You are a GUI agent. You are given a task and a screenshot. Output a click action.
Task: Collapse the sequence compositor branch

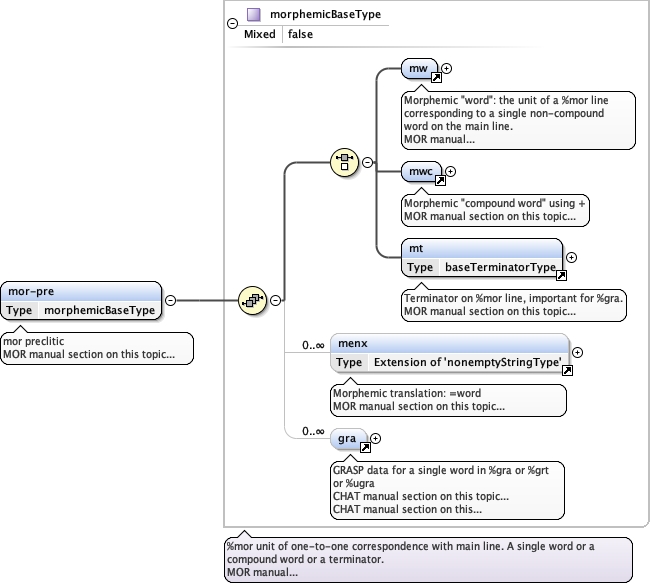coord(275,299)
